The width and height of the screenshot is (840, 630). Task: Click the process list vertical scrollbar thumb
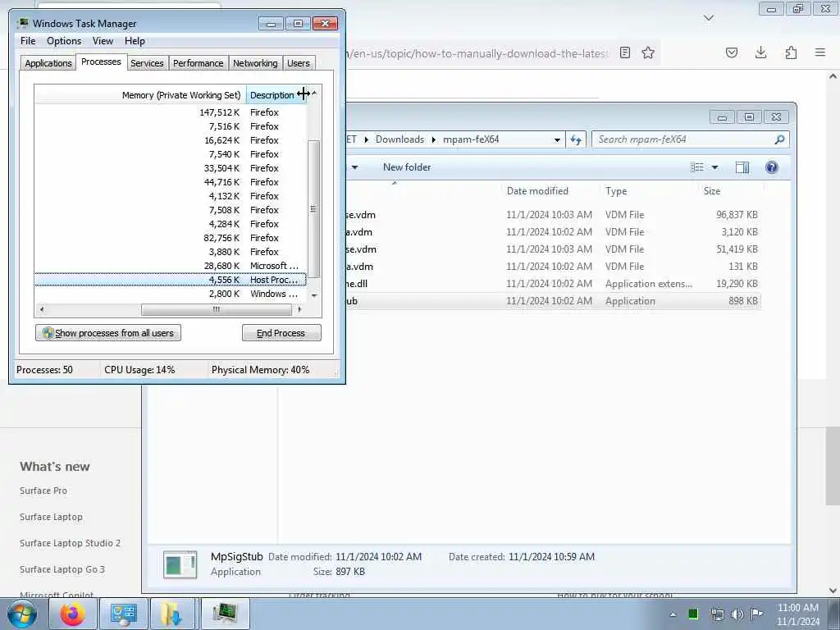pos(314,209)
